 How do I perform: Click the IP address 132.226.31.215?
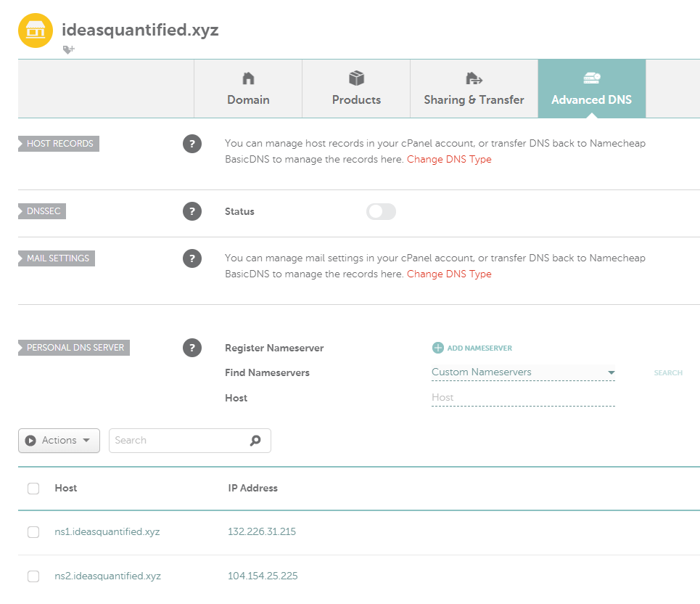pyautogui.click(x=262, y=531)
